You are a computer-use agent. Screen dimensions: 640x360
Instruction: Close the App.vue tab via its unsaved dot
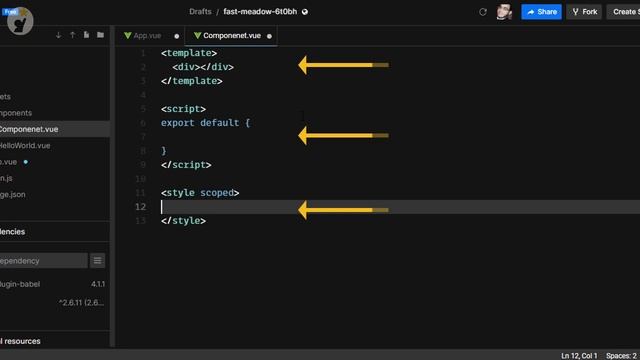177,36
